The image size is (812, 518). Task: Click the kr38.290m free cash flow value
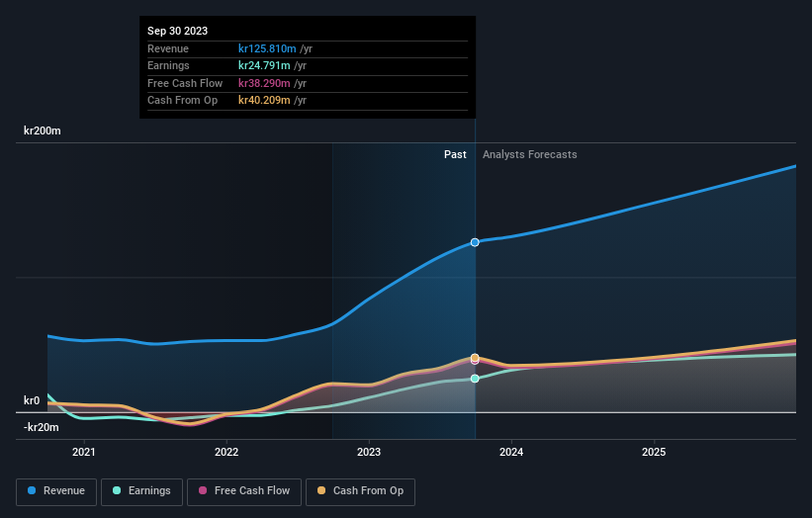click(x=264, y=83)
